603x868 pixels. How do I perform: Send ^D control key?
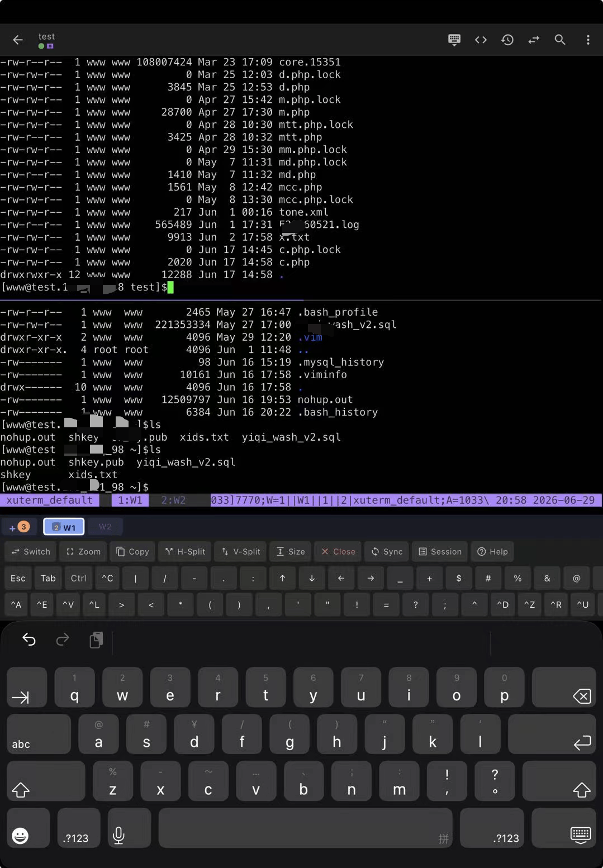[x=503, y=604]
